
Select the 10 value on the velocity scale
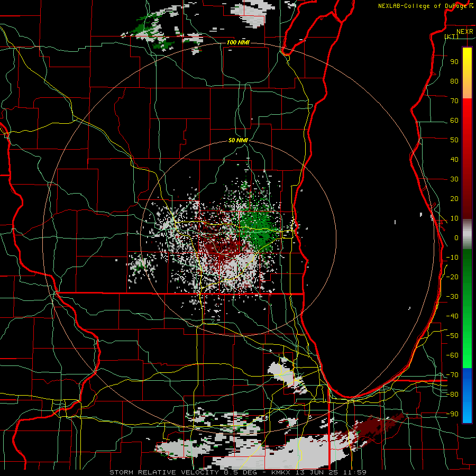[454, 218]
